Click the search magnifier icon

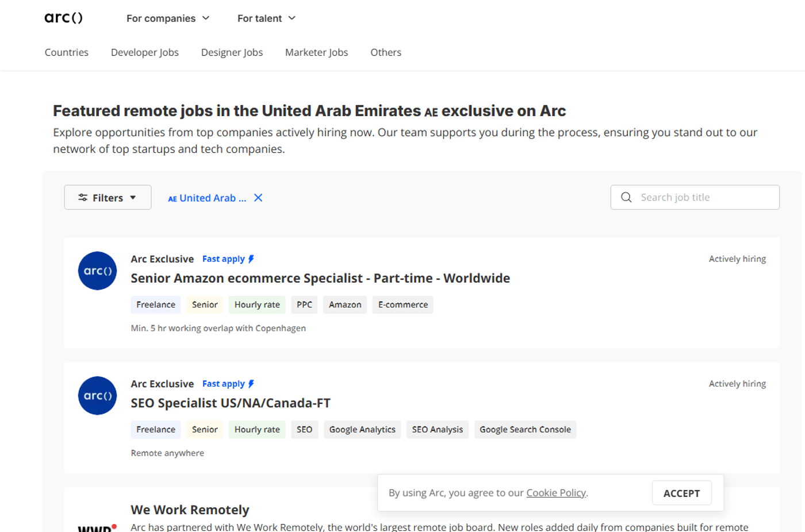(x=626, y=197)
